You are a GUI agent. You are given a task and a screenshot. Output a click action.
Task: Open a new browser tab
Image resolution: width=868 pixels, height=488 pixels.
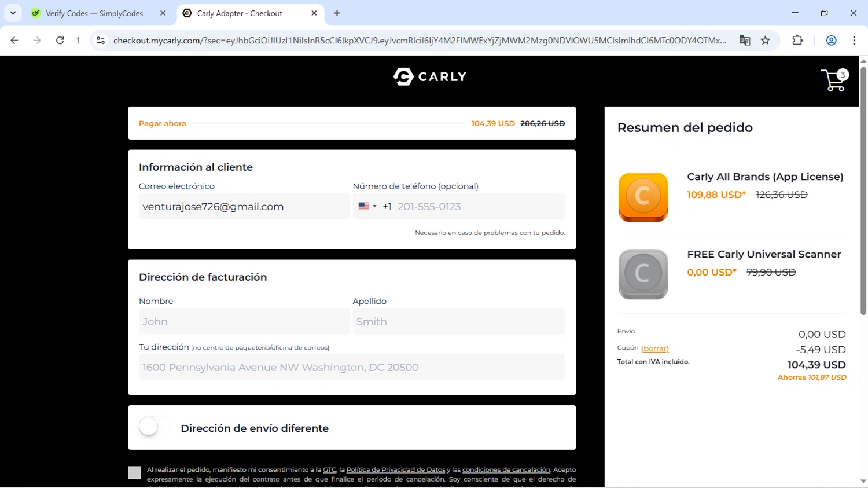coord(337,13)
